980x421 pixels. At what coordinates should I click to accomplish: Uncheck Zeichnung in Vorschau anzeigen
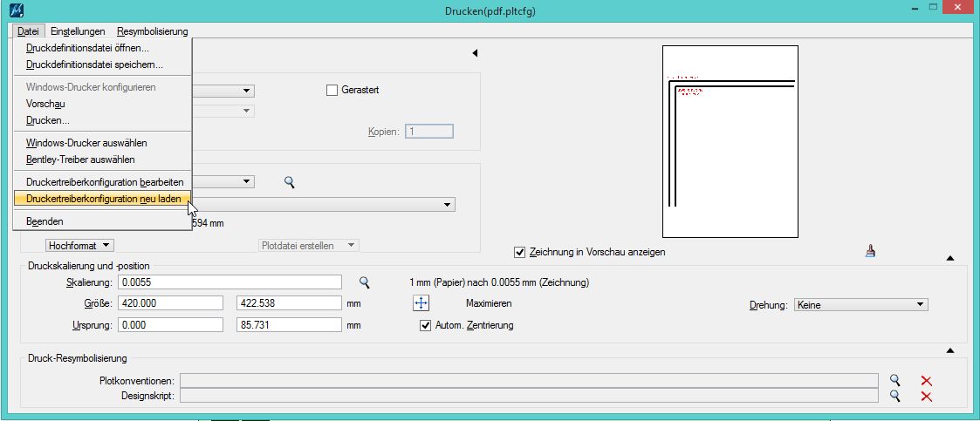(x=519, y=253)
